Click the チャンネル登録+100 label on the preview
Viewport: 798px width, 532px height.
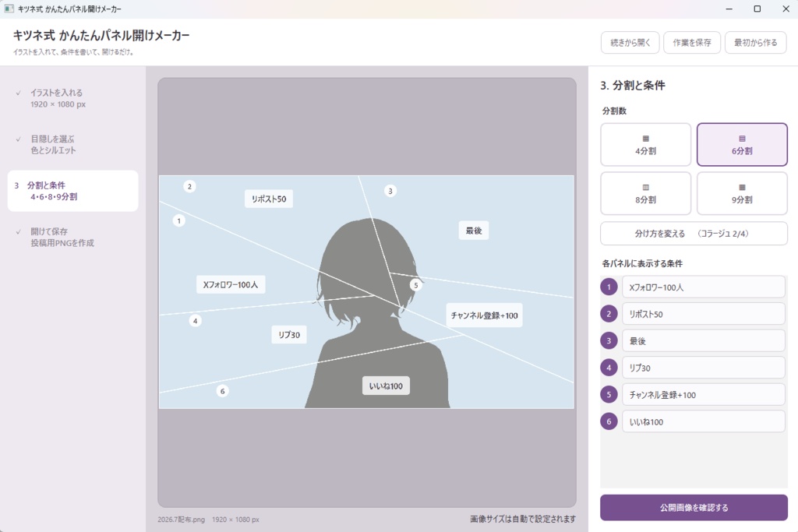pos(485,315)
